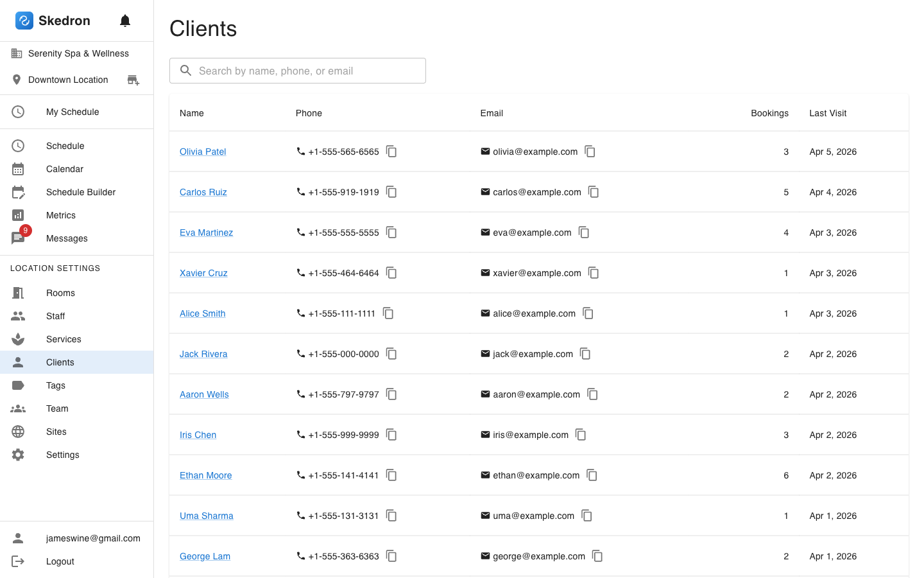Click the Email column header
Viewport: 924px width, 578px height.
pyautogui.click(x=492, y=113)
